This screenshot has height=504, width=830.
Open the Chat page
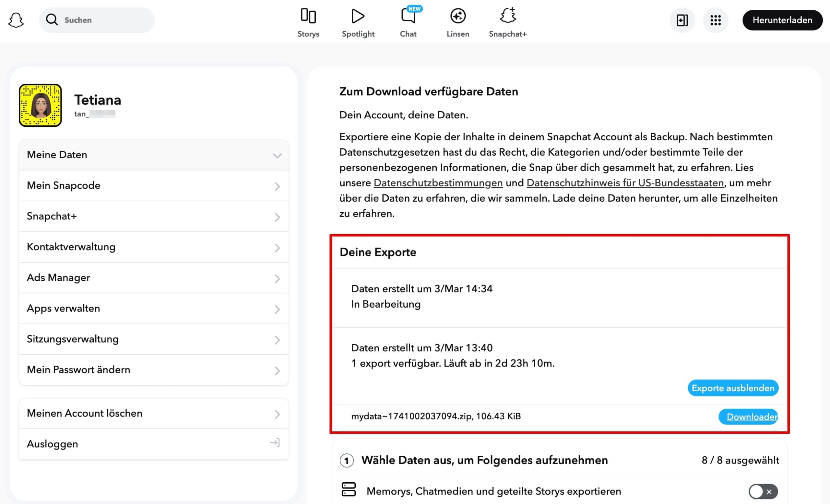pos(408,23)
